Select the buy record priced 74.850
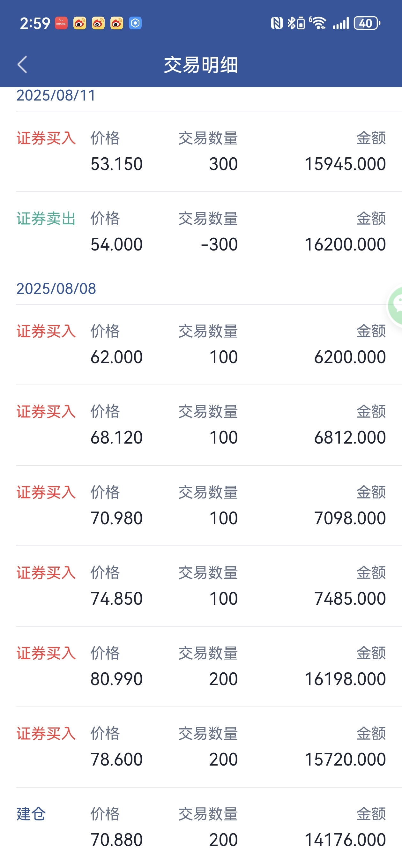 pyautogui.click(x=201, y=586)
